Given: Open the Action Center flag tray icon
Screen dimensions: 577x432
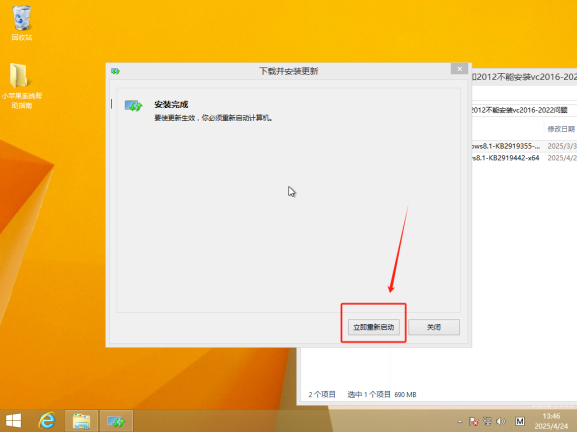Looking at the screenshot, I should [474, 421].
